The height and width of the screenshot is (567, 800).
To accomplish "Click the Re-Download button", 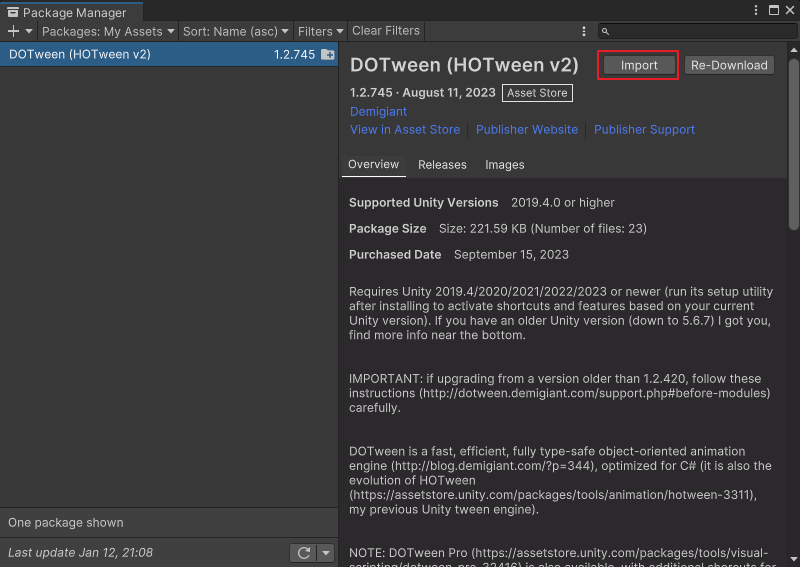I will tap(729, 65).
